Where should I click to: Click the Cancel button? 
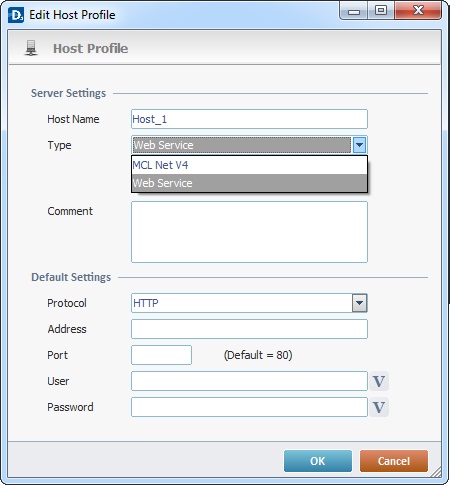pos(394,461)
